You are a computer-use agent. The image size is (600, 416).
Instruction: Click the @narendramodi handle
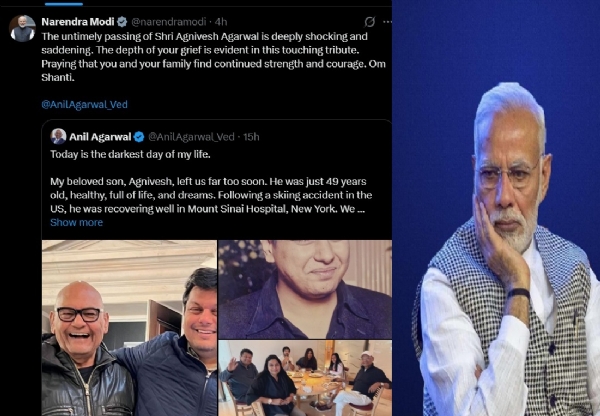[x=166, y=20]
